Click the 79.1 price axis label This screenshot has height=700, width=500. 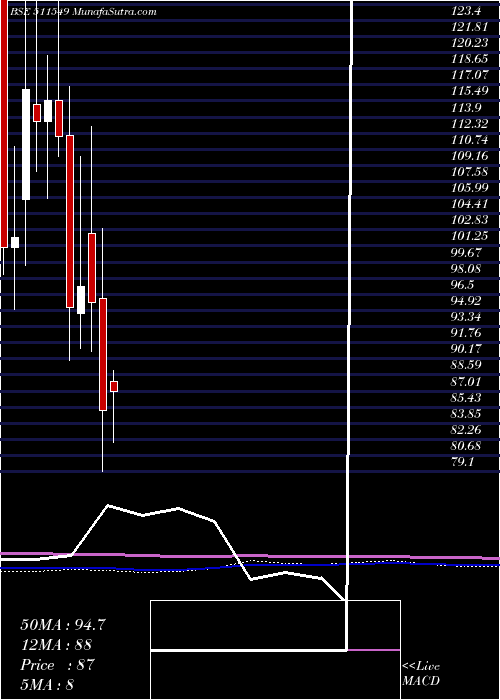(x=462, y=462)
